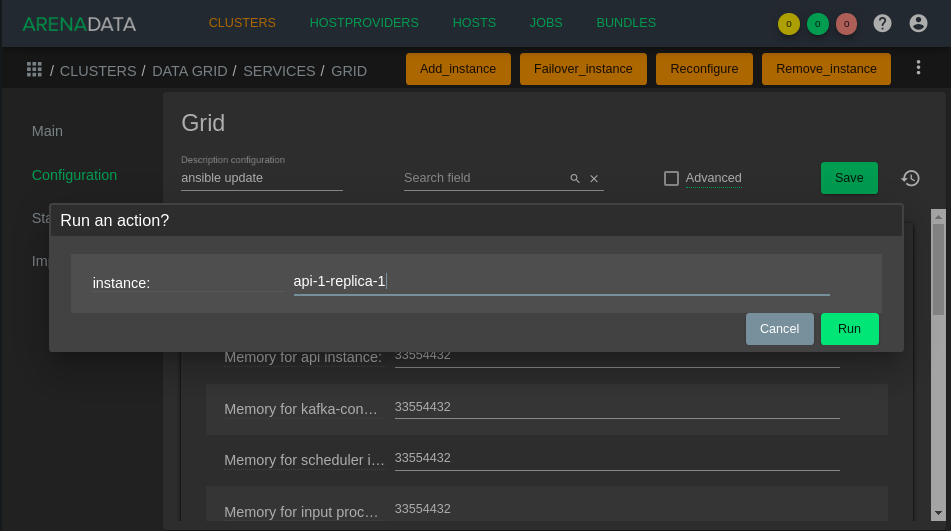Click the configuration history icon

(910, 178)
